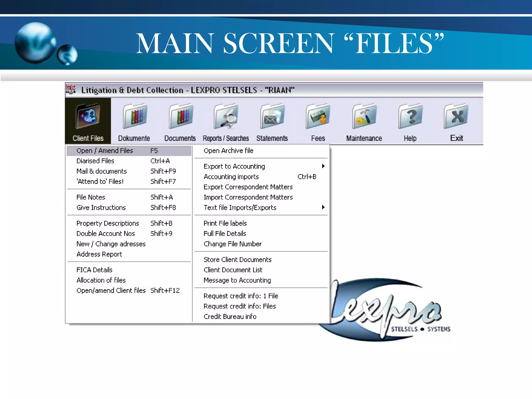The height and width of the screenshot is (399, 532).
Task: Click the Reports / Searches magnifier icon
Action: pos(226,116)
